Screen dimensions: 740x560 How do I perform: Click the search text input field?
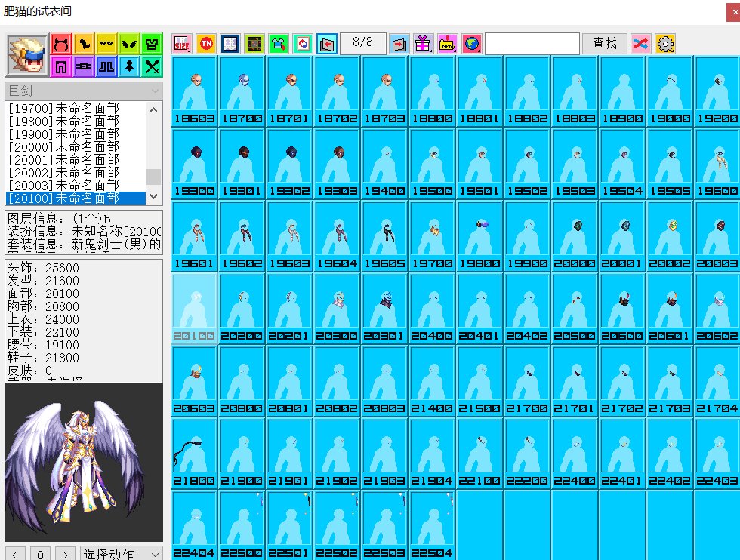532,44
